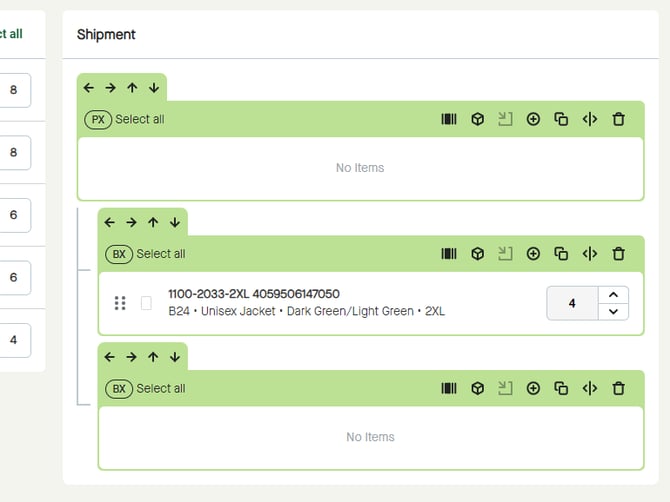This screenshot has width=670, height=502.
Task: Click the split icon in first BX header
Action: (590, 254)
